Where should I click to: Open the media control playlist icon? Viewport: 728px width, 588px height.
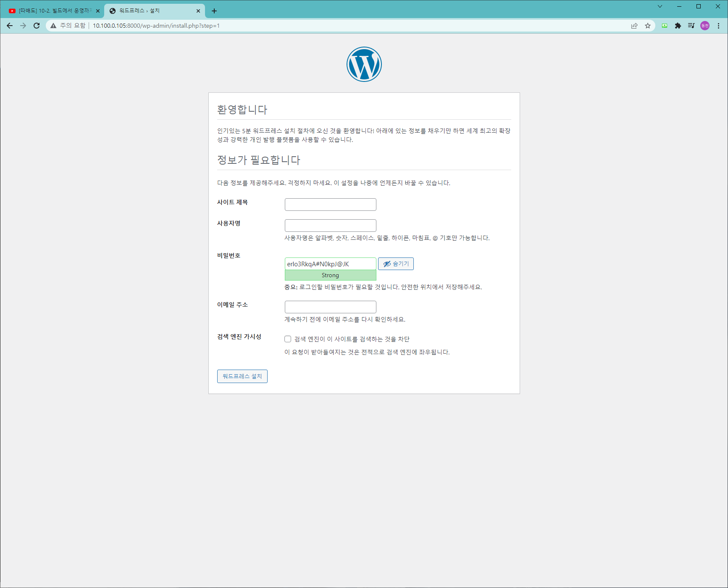click(x=691, y=26)
